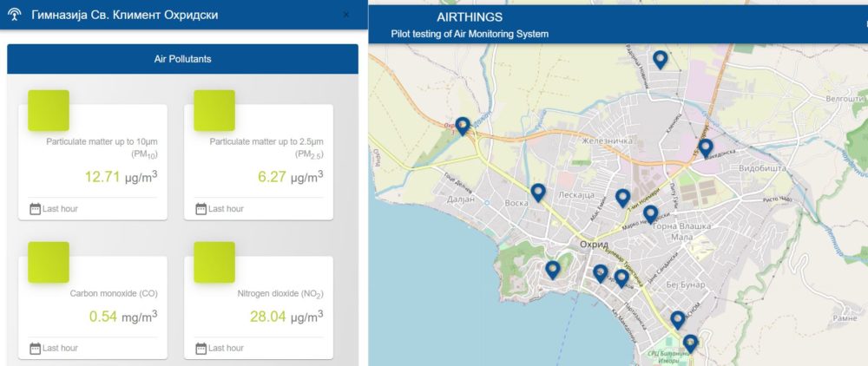
Task: Click the AIRTHINGS title in the map header
Action: [x=470, y=17]
